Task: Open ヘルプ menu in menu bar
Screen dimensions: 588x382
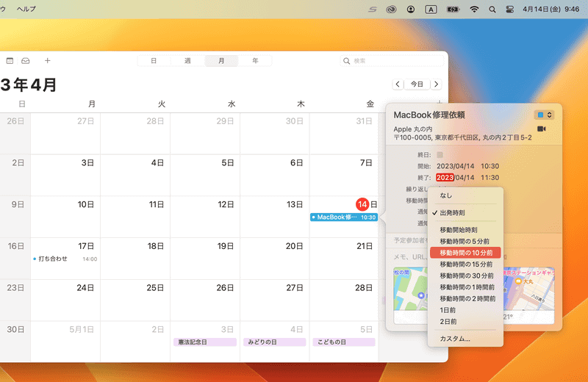Action: click(x=26, y=9)
